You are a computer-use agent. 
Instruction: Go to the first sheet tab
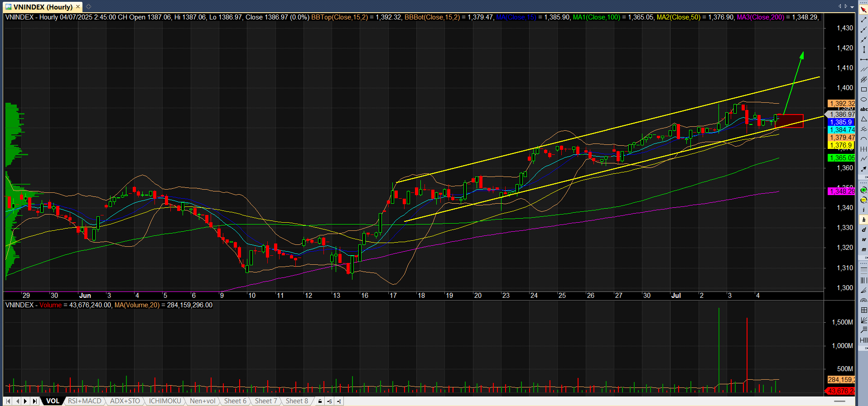point(8,401)
